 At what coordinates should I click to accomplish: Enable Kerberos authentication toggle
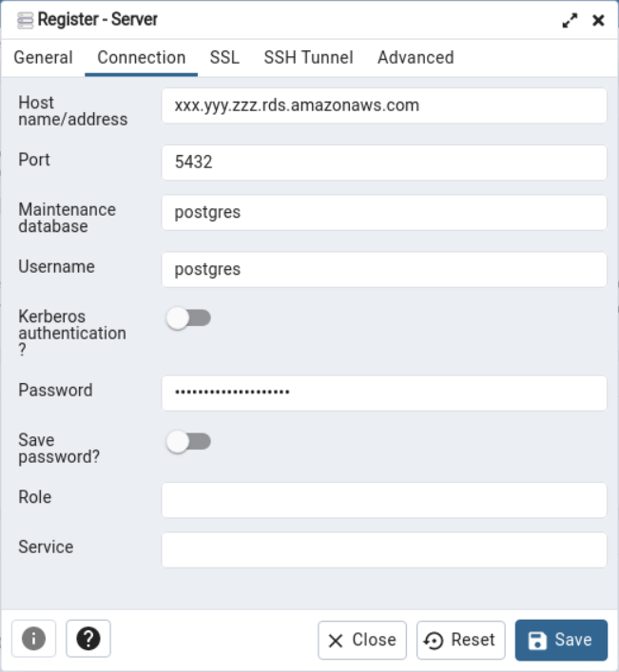188,318
